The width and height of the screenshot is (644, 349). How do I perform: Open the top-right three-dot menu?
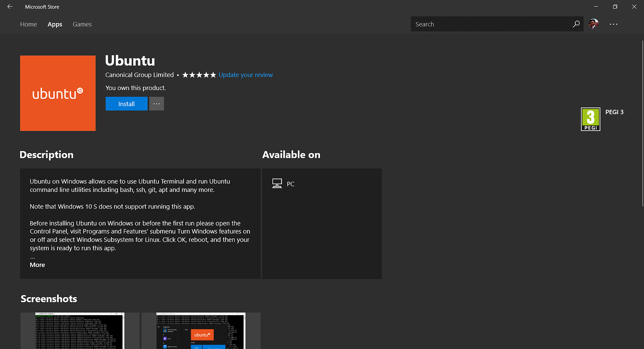coord(613,24)
